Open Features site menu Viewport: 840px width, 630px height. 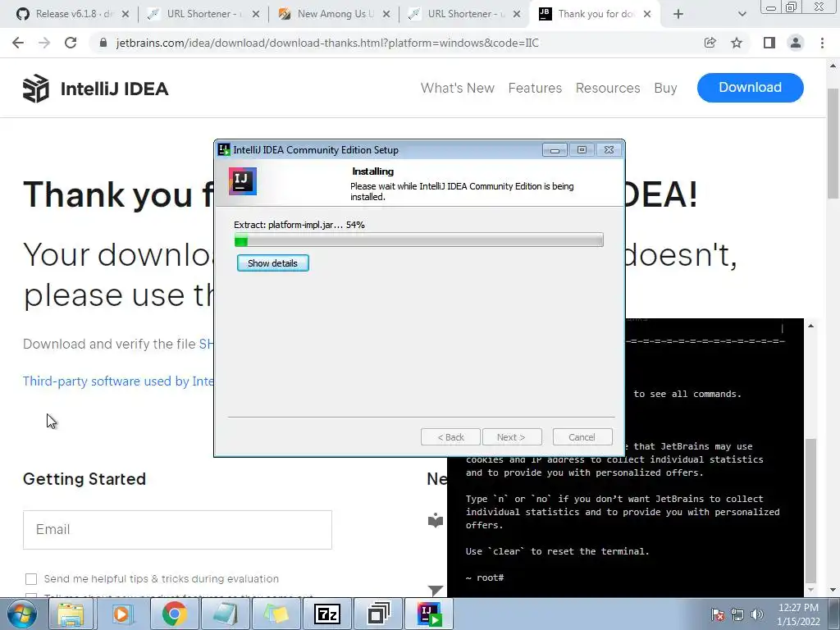click(x=535, y=88)
